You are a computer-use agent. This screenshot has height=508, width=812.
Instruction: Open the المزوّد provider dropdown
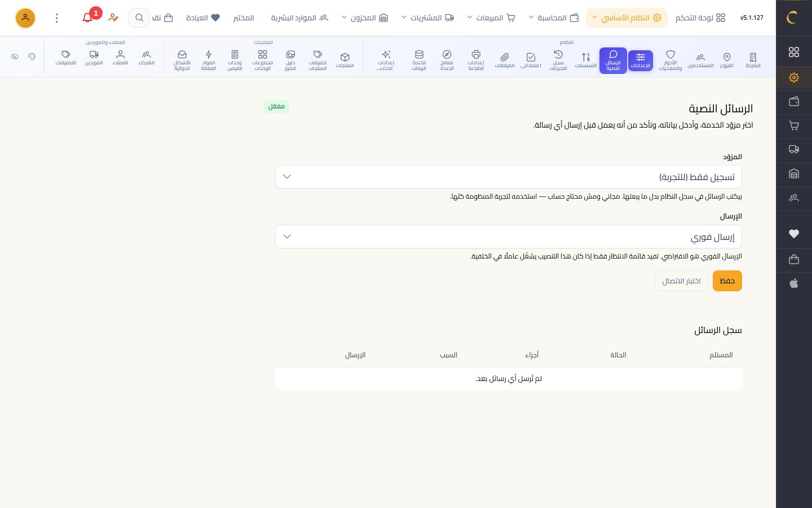[509, 177]
